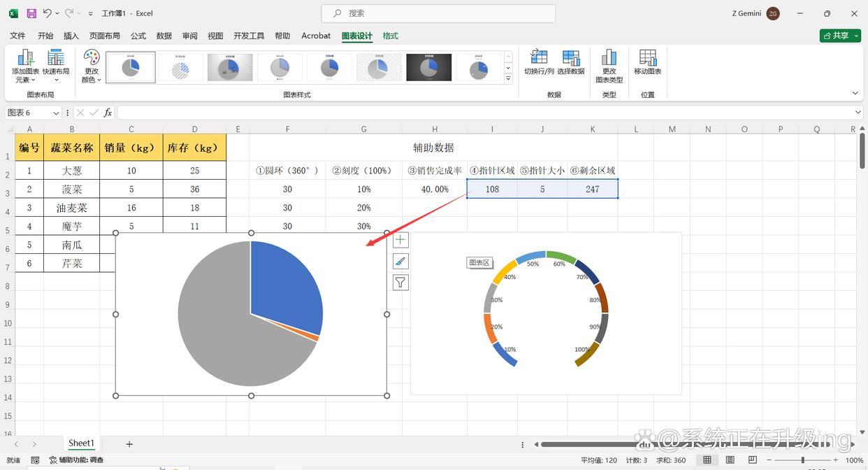Open the Name Box dropdown arrow
Screen dimensions: 868x470
(56, 113)
